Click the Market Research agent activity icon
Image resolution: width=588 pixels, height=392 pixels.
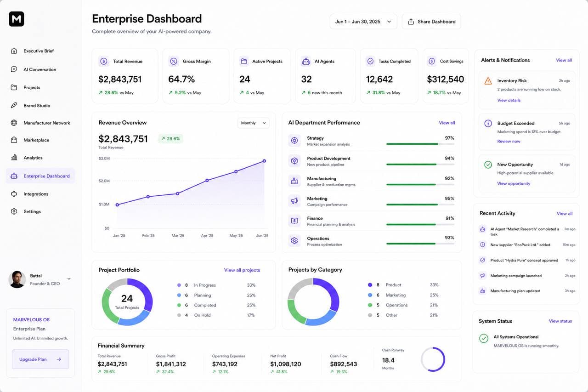point(482,229)
